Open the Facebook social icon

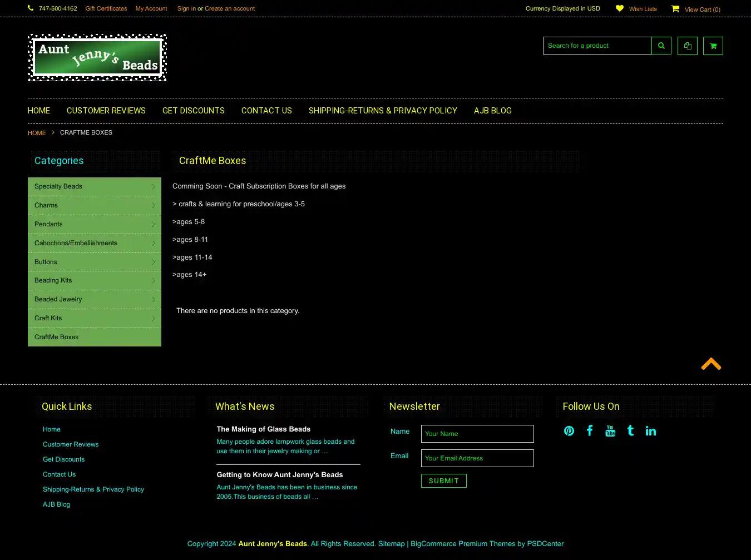590,430
